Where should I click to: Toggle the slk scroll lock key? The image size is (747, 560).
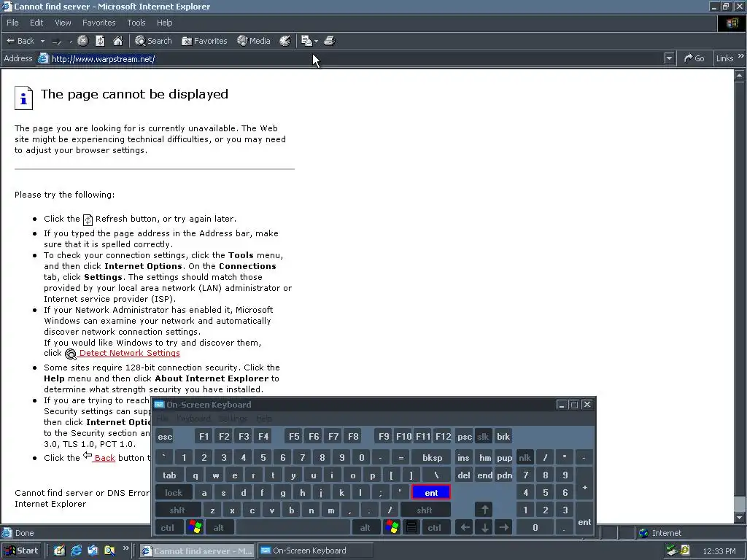pyautogui.click(x=483, y=437)
